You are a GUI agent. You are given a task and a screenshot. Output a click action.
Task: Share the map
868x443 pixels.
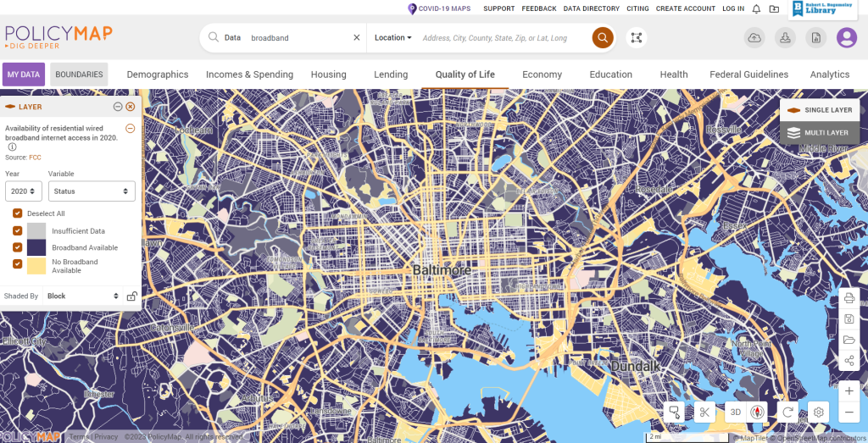click(x=849, y=361)
